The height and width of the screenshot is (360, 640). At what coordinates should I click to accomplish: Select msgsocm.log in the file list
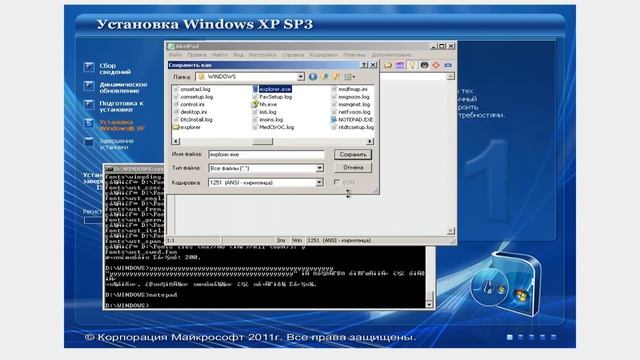pyautogui.click(x=354, y=97)
